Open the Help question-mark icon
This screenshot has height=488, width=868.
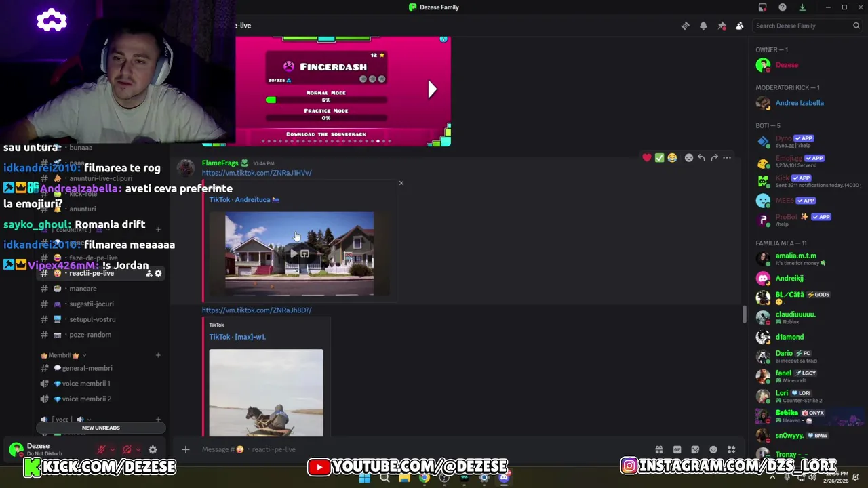coord(783,7)
